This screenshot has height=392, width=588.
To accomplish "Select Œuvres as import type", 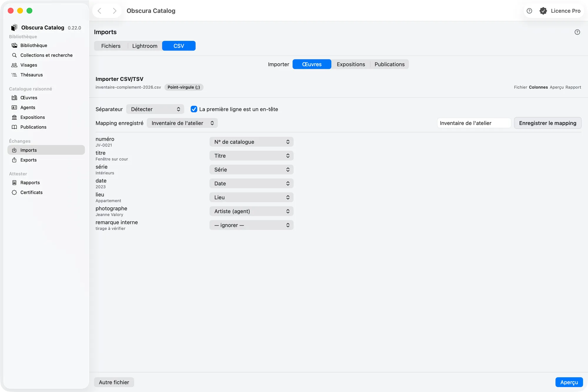I will [x=312, y=64].
